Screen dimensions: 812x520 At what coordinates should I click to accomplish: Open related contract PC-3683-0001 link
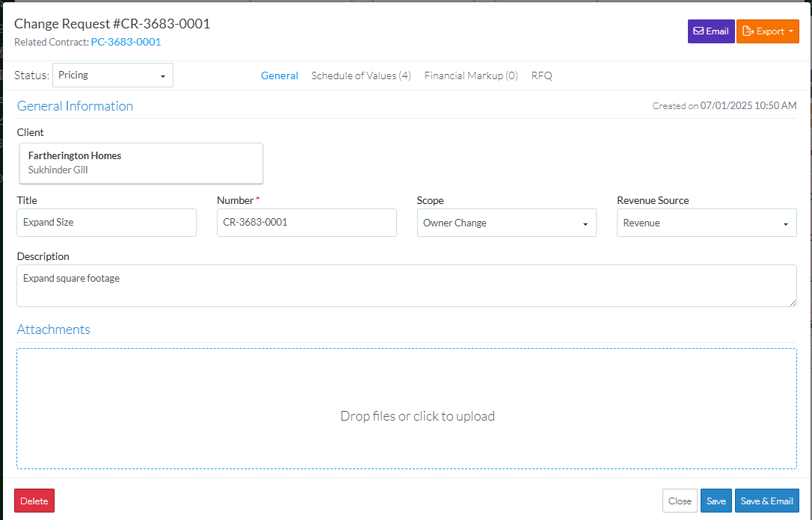tap(126, 42)
